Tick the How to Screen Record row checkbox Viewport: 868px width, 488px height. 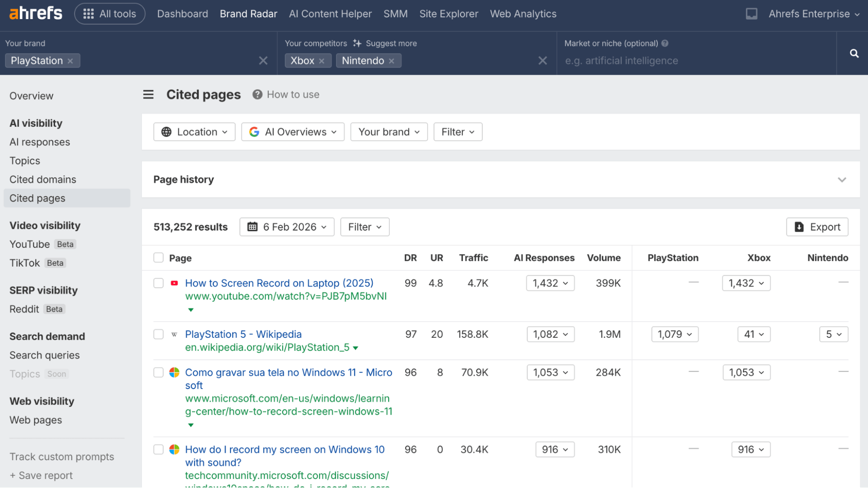158,283
